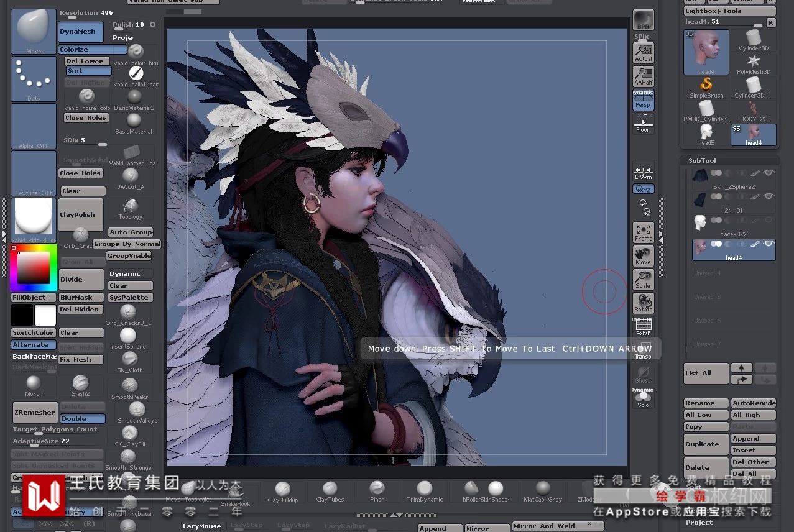Toggle the Floor grid
The height and width of the screenshot is (532, 794).
643,124
